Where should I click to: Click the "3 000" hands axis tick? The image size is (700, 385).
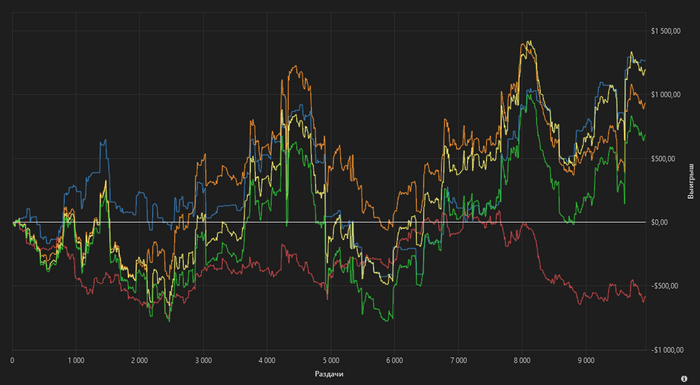coord(203,360)
